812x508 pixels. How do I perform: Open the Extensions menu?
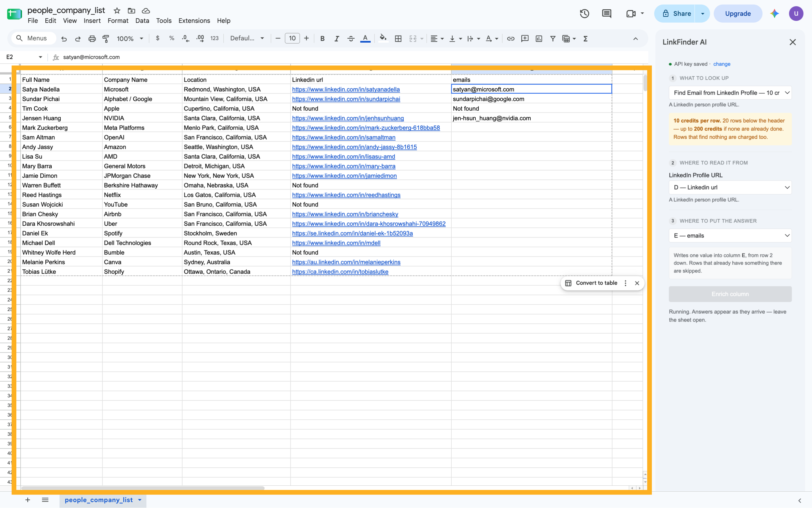194,21
